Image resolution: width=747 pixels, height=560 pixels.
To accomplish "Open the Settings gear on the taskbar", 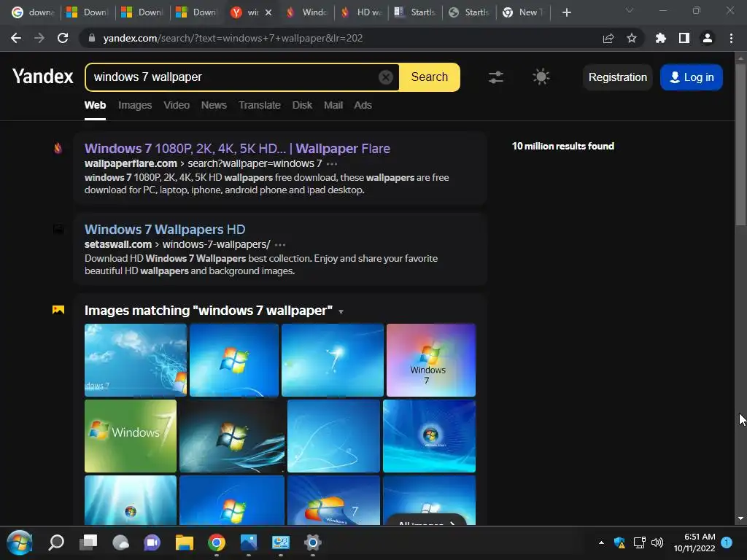I will click(312, 542).
